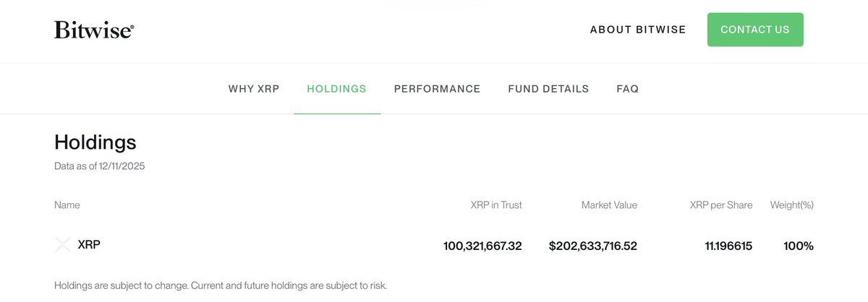Viewport: 868px width, 302px height.
Task: Go to the Fund Details tab
Action: coord(548,89)
